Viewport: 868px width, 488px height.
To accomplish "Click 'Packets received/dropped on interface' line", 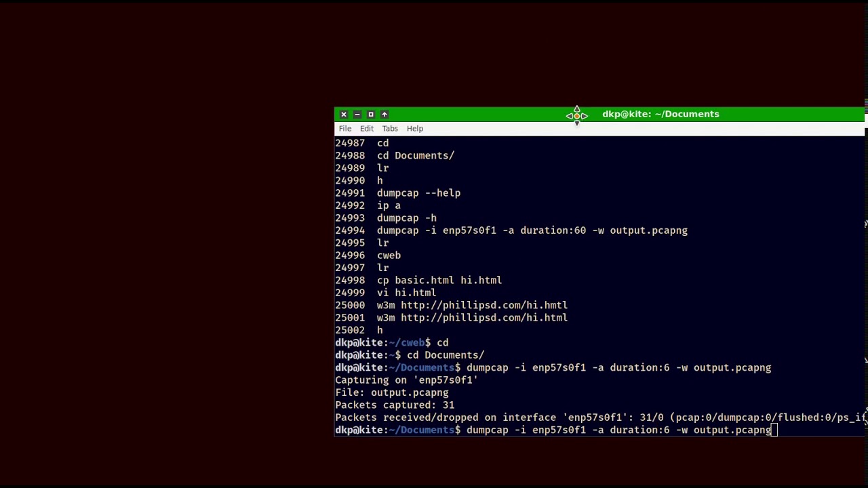I will 600,418.
